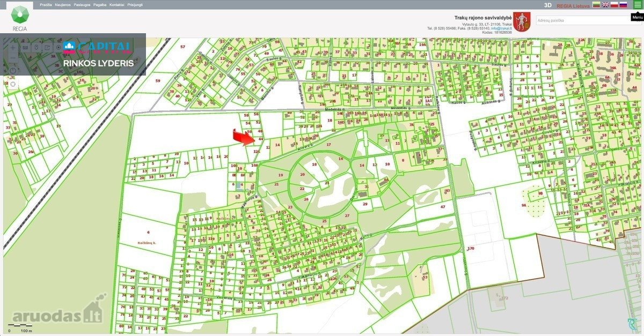644x336 pixels.
Task: Click the zoom out minus button
Action: point(13,57)
